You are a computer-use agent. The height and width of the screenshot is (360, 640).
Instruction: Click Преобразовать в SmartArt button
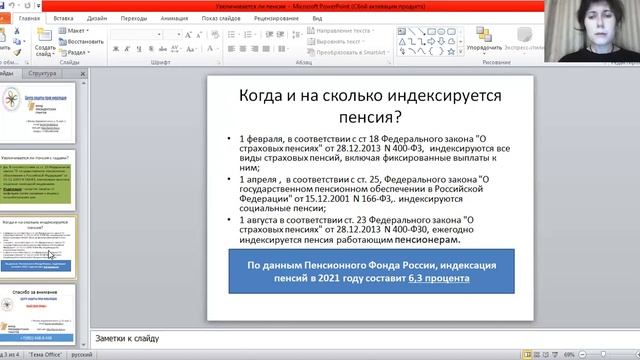348,52
